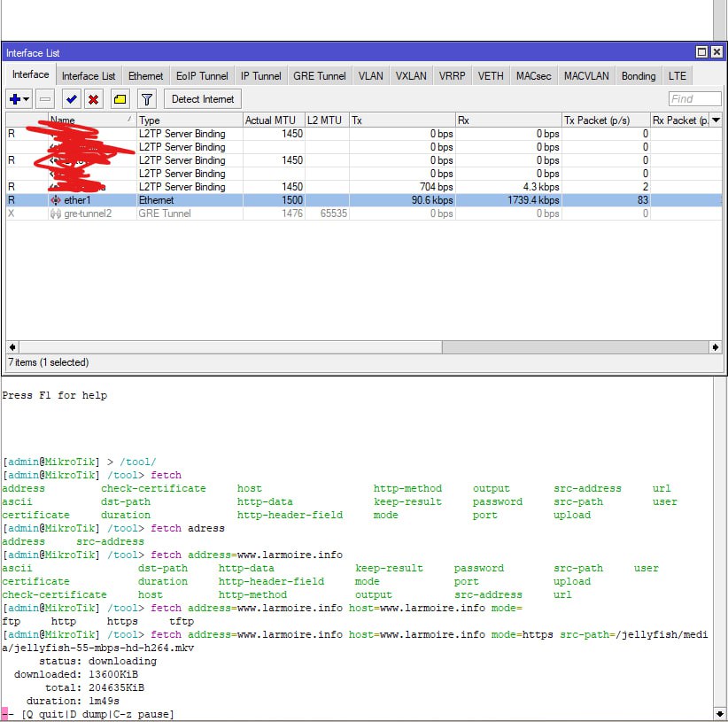Switch to the VLAN tab
The image size is (728, 722).
pos(370,76)
